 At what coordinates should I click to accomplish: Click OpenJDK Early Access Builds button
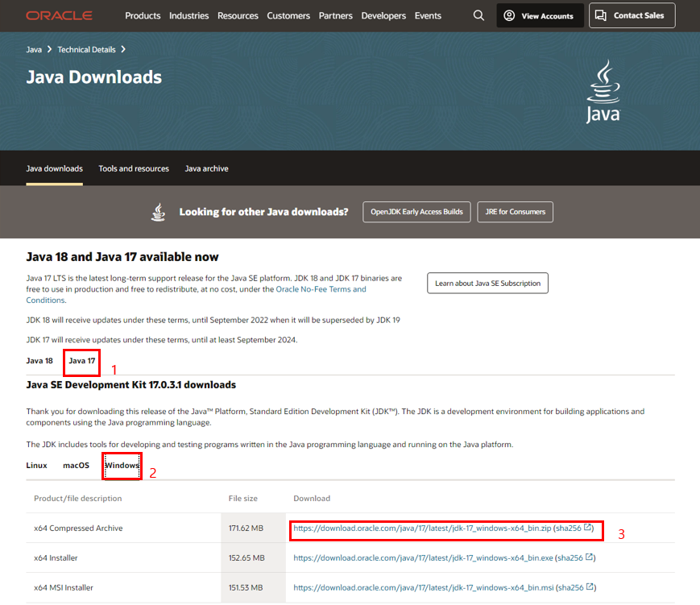click(416, 212)
